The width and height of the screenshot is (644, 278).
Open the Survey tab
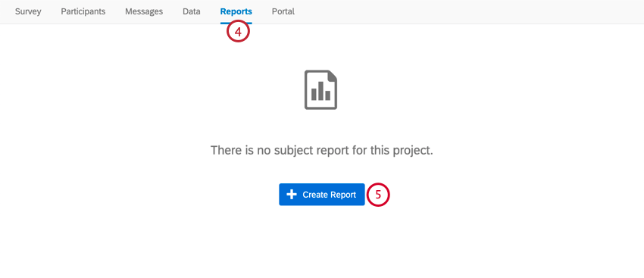click(x=28, y=11)
